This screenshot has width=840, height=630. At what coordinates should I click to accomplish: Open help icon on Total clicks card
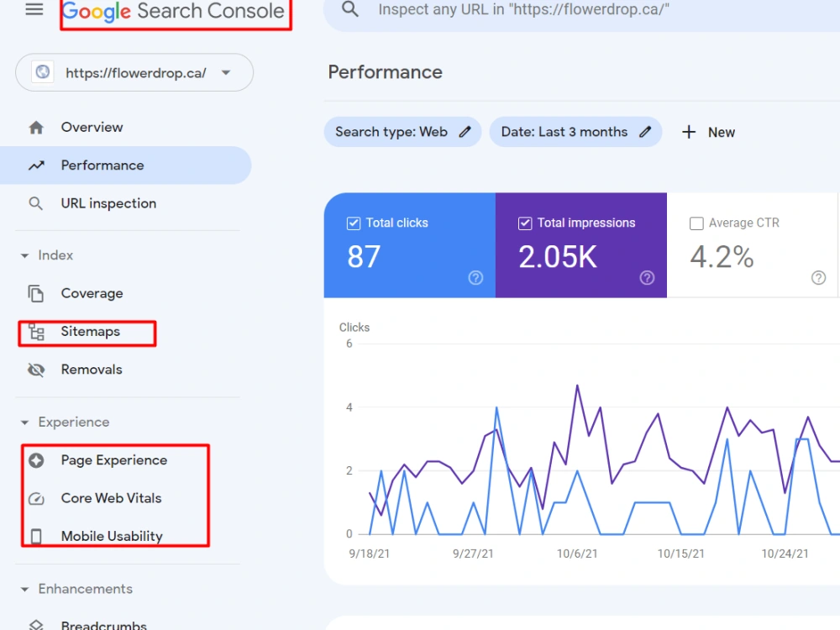click(x=475, y=277)
